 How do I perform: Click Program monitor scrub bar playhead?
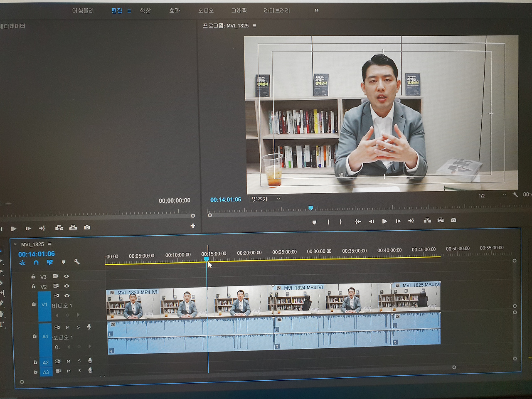[x=310, y=208]
